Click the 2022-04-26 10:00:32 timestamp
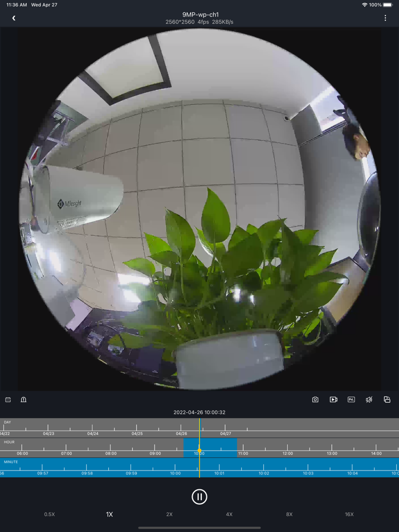Viewport: 399px width, 532px height. tap(199, 412)
